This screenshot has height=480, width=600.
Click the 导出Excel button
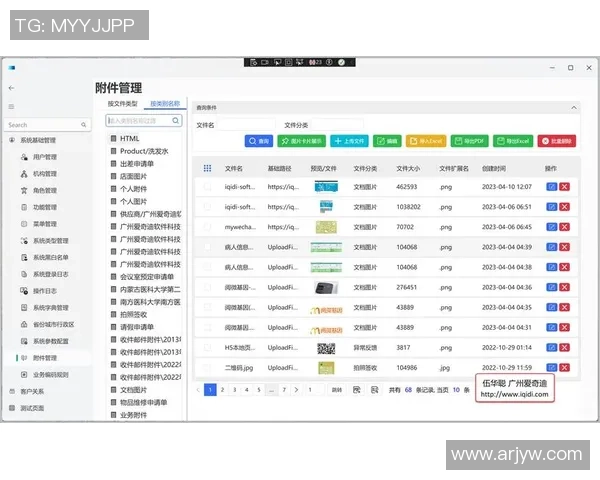point(513,141)
